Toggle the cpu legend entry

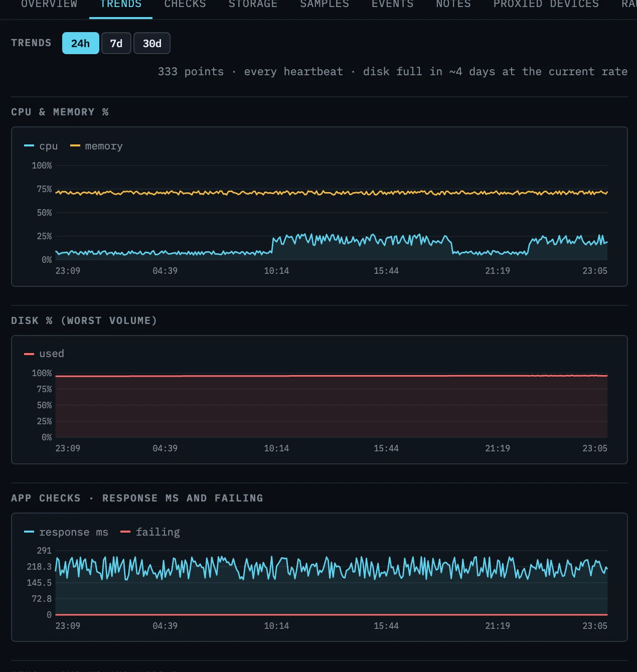41,146
